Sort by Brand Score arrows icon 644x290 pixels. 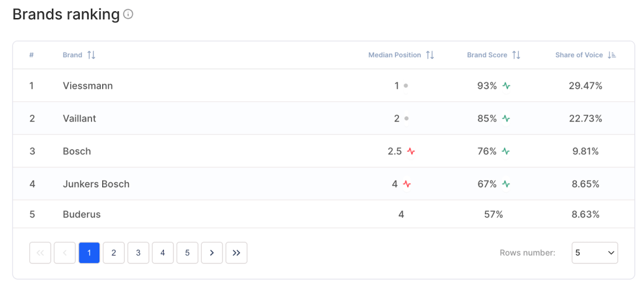[516, 55]
